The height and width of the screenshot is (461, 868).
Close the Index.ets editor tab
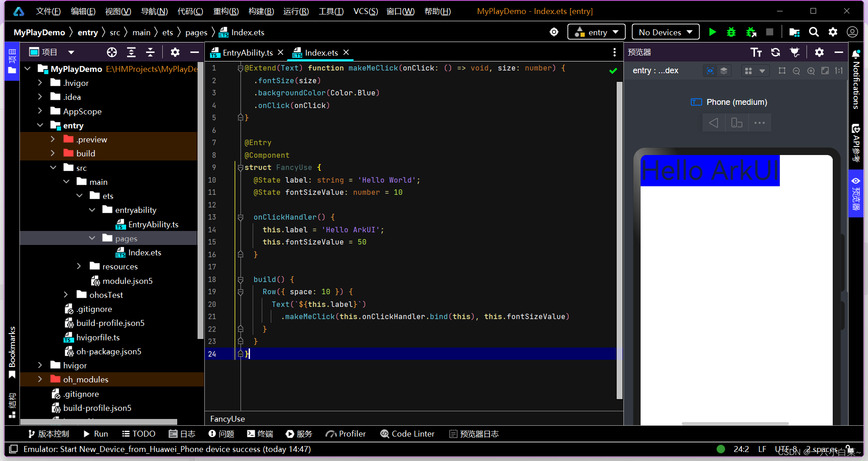(346, 52)
